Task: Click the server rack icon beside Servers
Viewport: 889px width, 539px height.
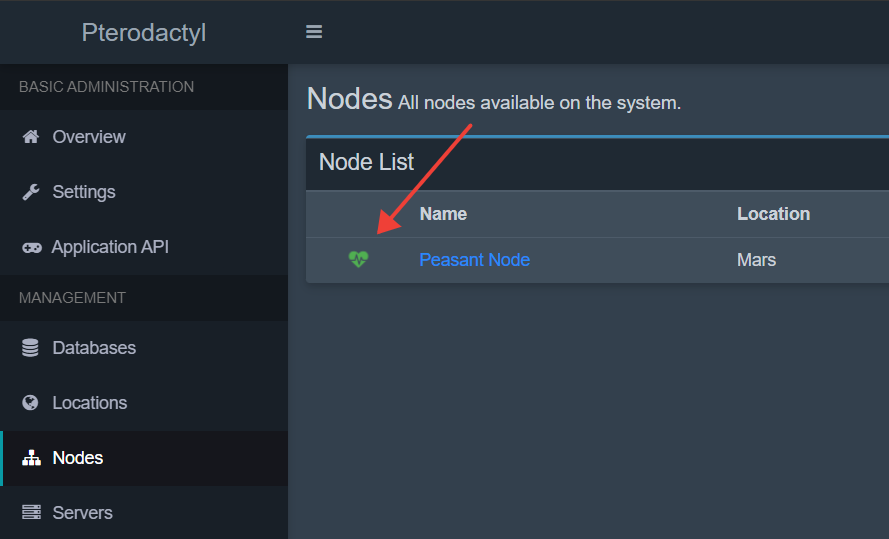Action: tap(31, 513)
